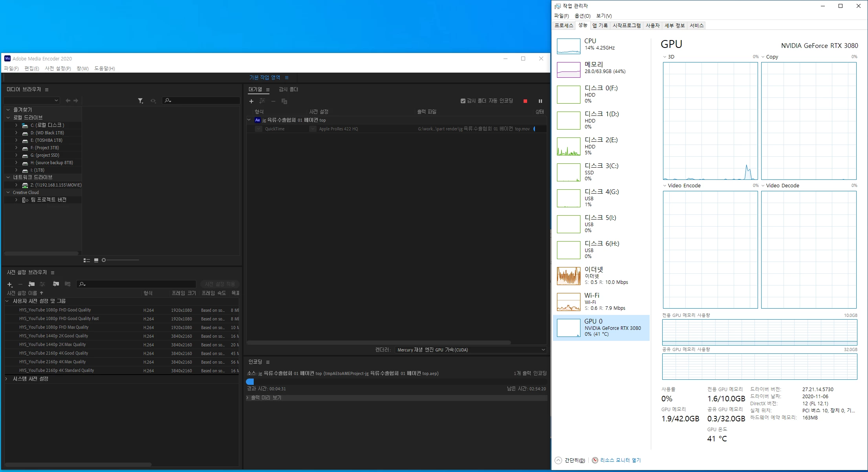Click the red Stop Queue button
Image resolution: width=868 pixels, height=472 pixels.
(x=525, y=101)
